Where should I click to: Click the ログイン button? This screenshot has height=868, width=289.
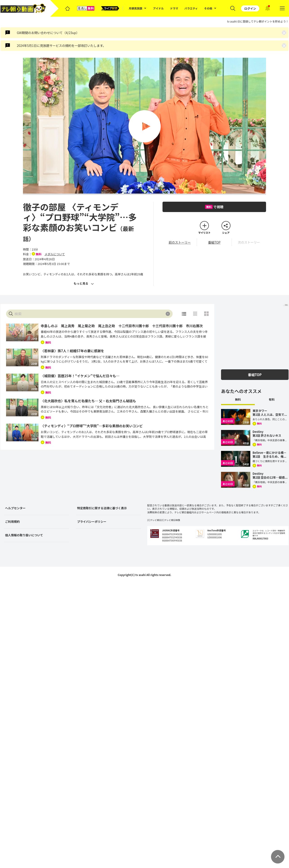[250, 8]
